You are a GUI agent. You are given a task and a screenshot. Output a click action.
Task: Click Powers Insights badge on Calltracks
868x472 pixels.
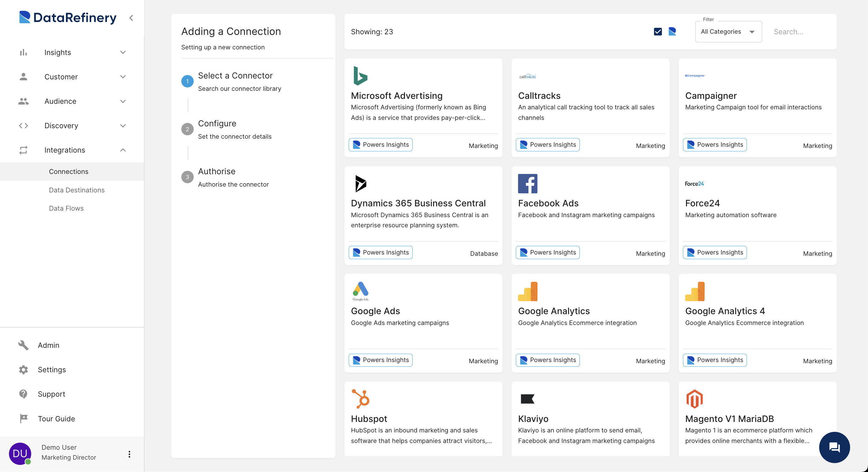[548, 145]
